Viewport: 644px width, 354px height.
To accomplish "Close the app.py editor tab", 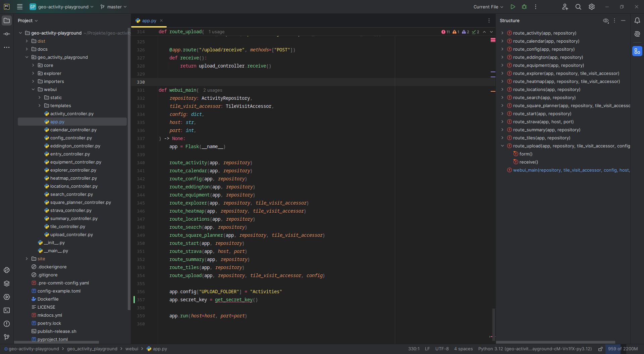I will (x=161, y=20).
